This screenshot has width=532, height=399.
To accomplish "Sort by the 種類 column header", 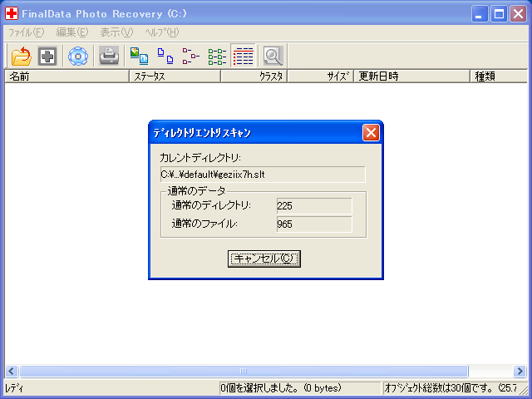I will point(499,76).
